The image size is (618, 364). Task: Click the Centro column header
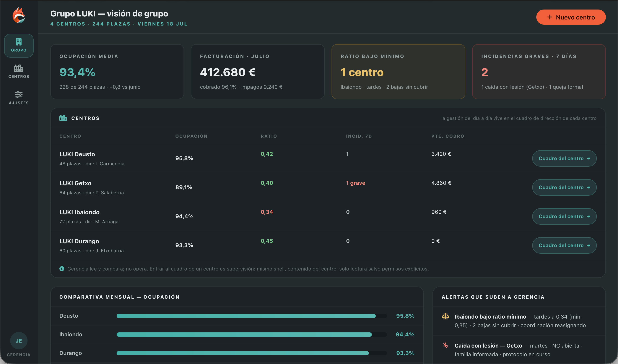(70, 136)
